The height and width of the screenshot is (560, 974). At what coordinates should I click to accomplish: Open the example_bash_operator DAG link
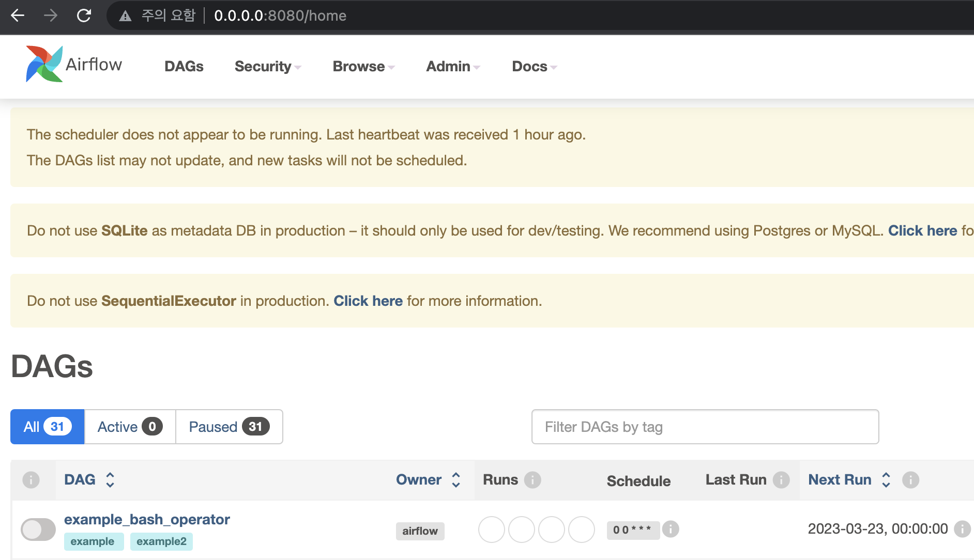(147, 519)
